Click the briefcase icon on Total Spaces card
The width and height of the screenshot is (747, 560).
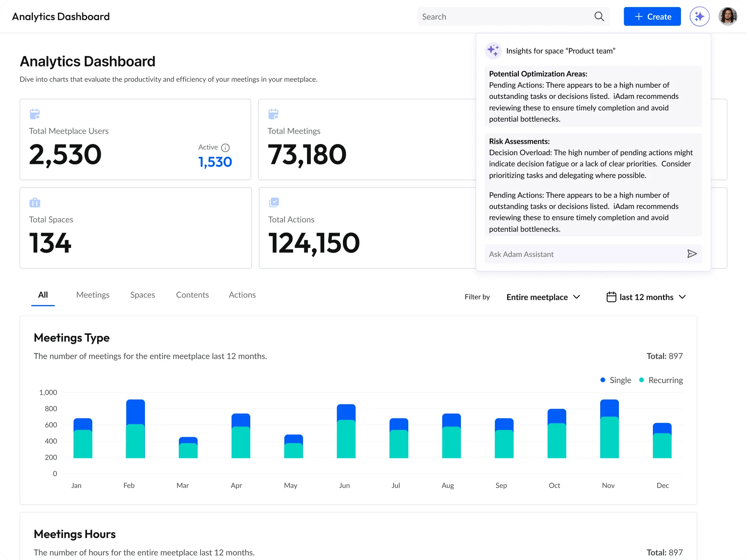pos(35,202)
